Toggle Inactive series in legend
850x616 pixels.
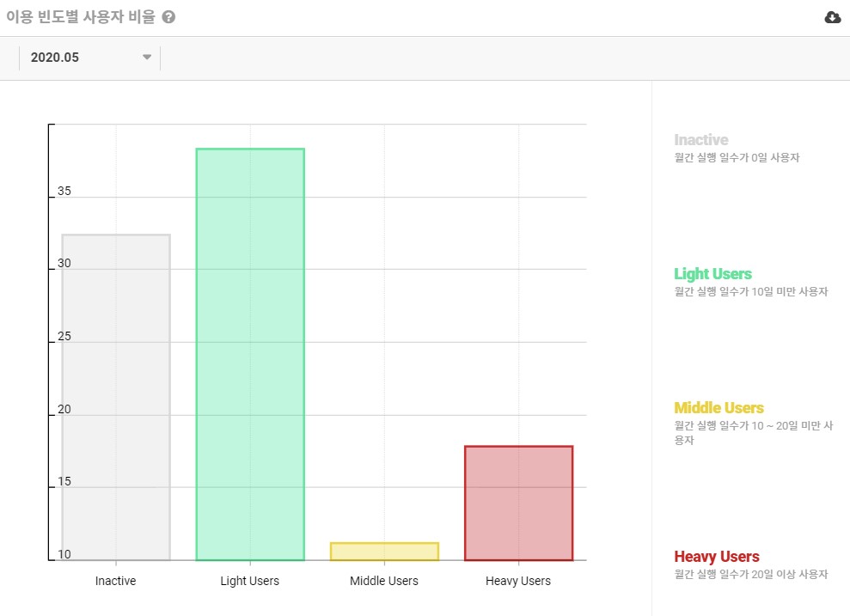coord(701,140)
